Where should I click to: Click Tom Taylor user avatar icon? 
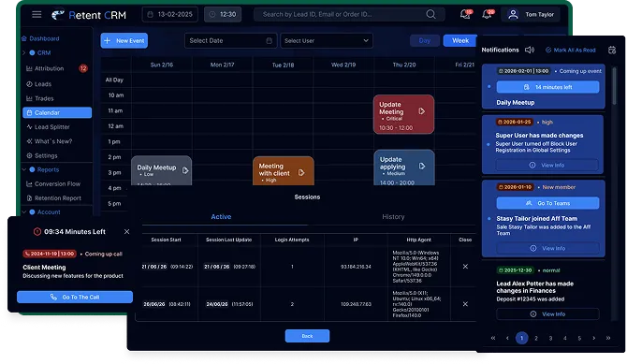(513, 14)
